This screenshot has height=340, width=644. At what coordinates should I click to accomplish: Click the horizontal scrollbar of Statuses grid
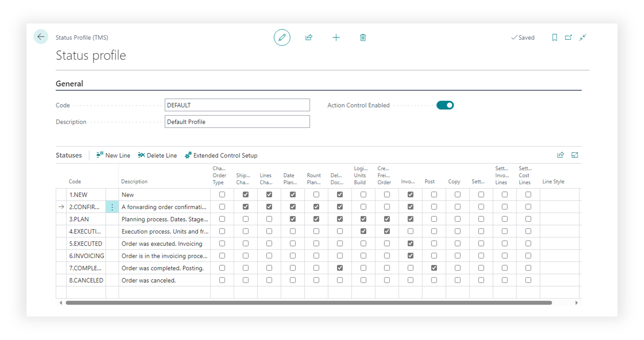click(x=308, y=303)
